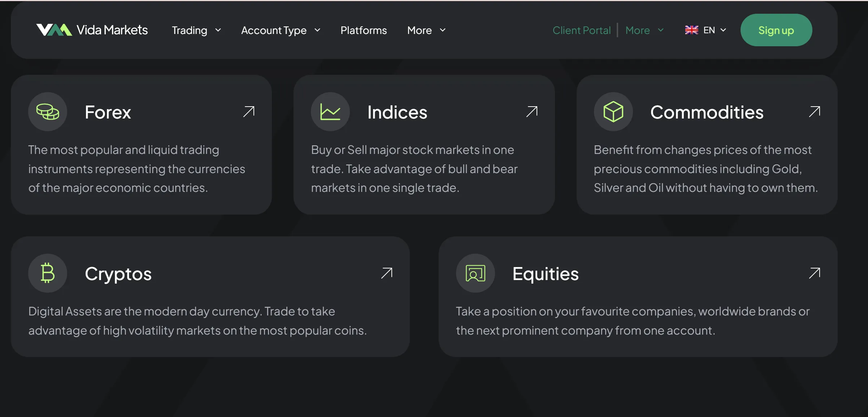Screen dimensions: 868x417
Task: Open the EN language dropdown chevron
Action: pyautogui.click(x=723, y=30)
